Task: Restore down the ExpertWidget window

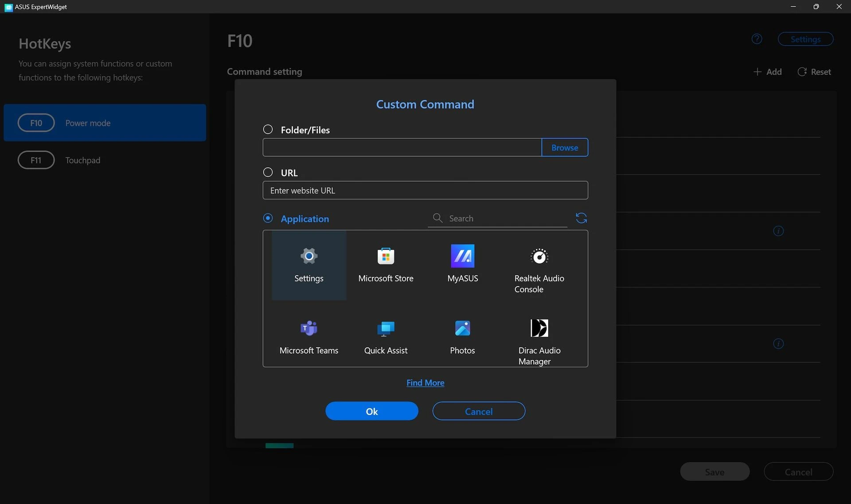Action: point(816,7)
